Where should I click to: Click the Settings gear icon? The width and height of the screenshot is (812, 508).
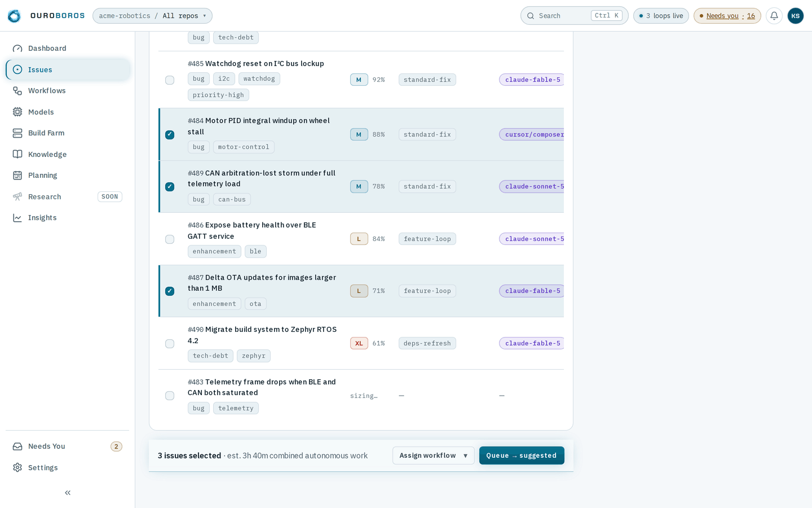point(17,467)
